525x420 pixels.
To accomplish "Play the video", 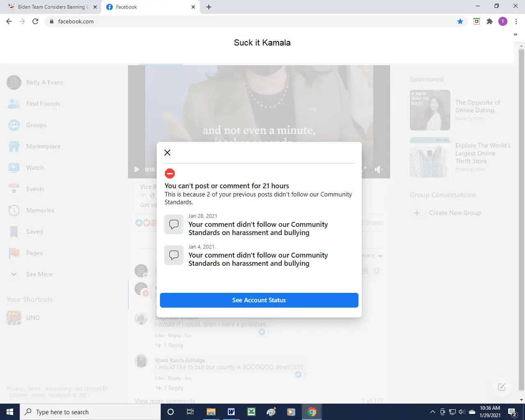I will pyautogui.click(x=137, y=169).
